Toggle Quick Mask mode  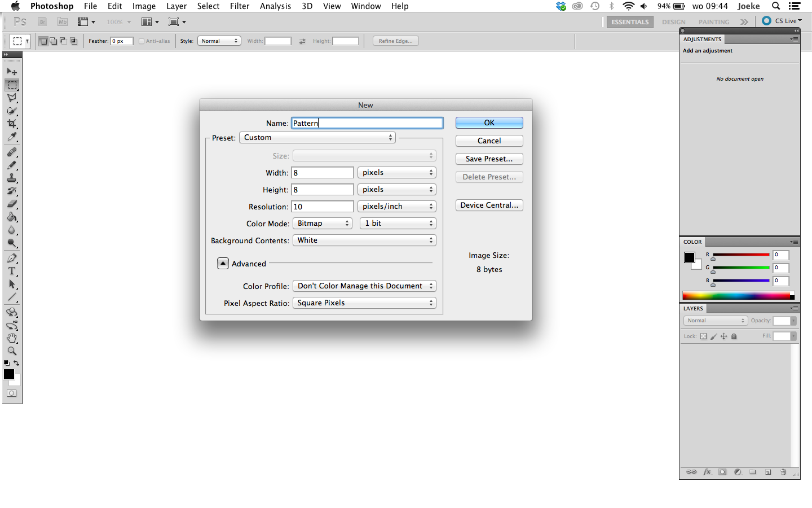12,393
